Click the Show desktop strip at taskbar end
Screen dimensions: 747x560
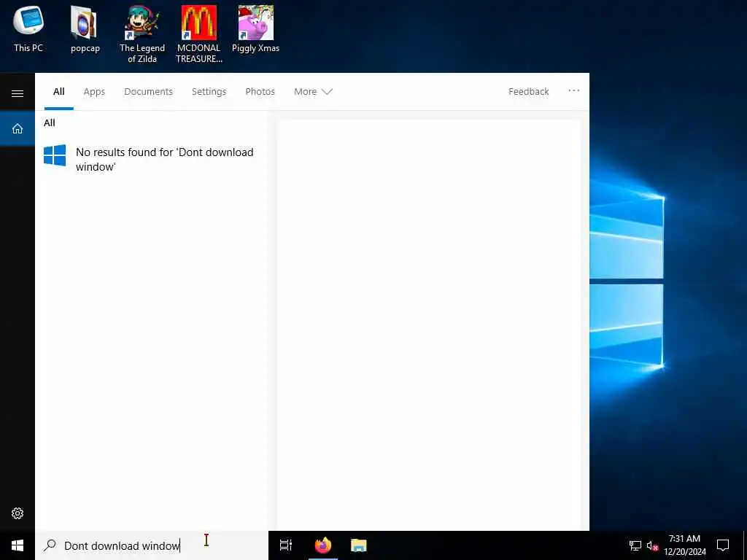745,545
